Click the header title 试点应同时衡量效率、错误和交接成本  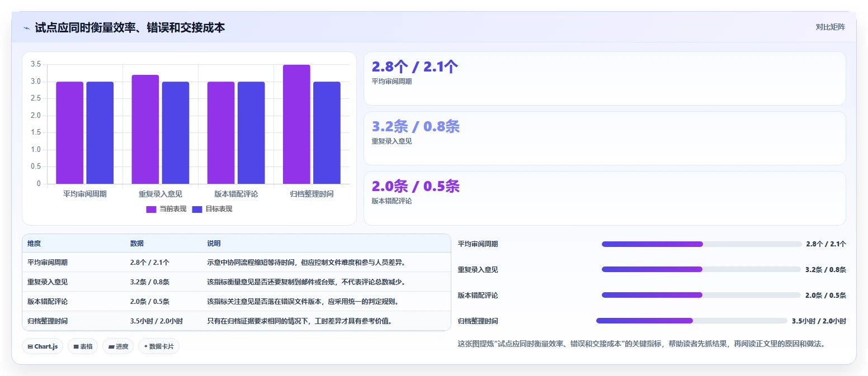coord(130,27)
